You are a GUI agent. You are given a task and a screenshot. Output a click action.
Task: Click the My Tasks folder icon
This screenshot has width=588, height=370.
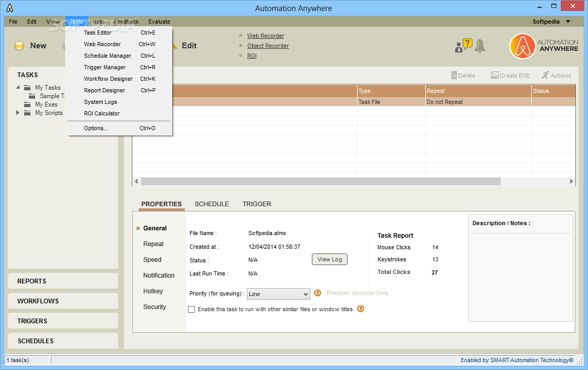tap(27, 88)
